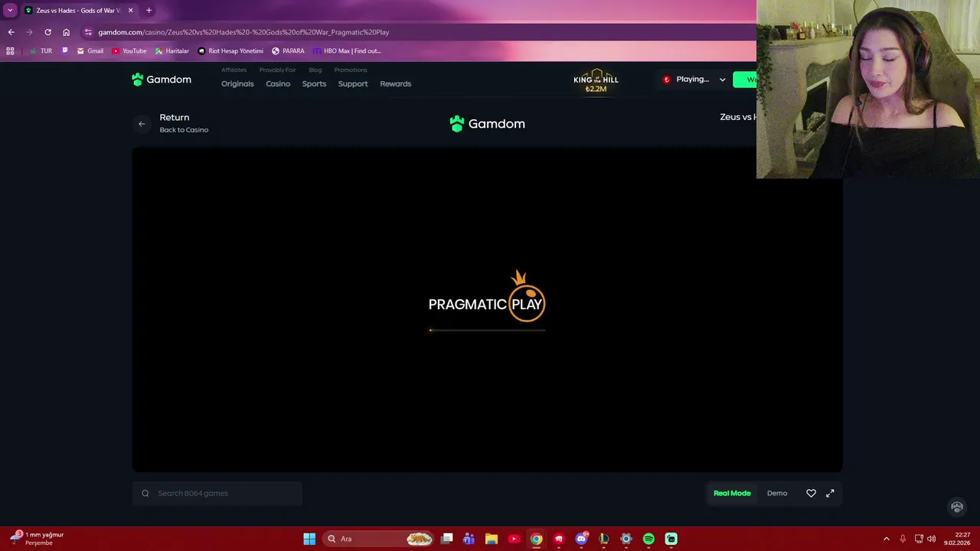This screenshot has width=980, height=551.
Task: Click Return Back to Casino
Action: [184, 123]
